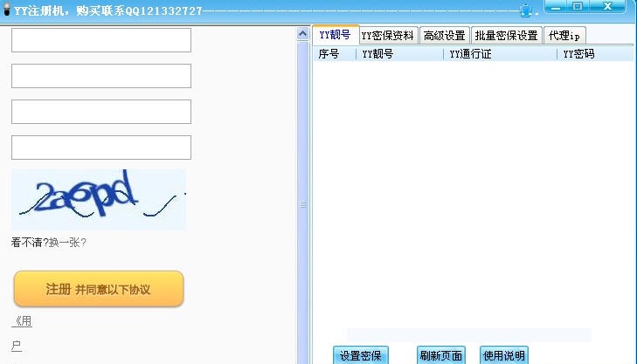Click the orange 注册 并同意以下协议 button

click(99, 289)
